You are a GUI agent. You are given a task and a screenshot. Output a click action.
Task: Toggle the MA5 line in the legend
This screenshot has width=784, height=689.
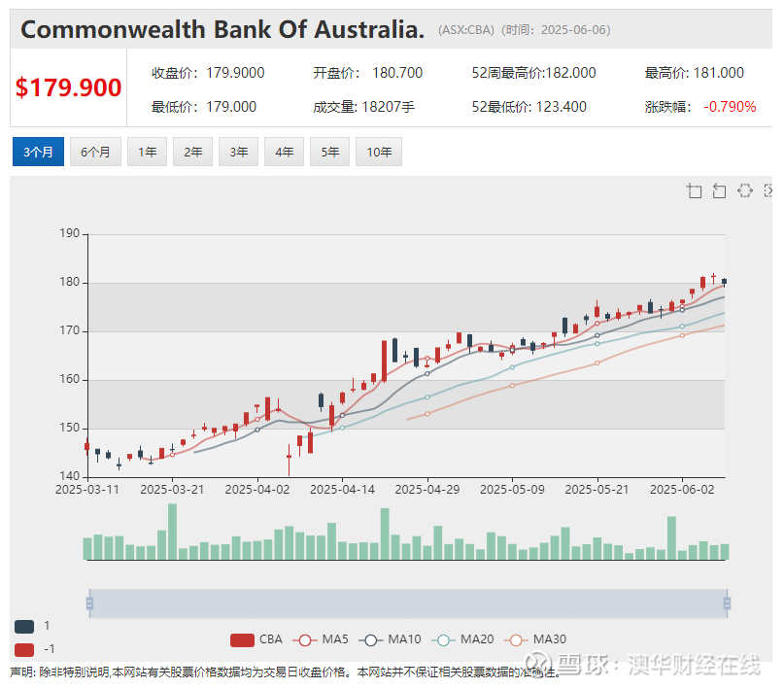[x=321, y=639]
